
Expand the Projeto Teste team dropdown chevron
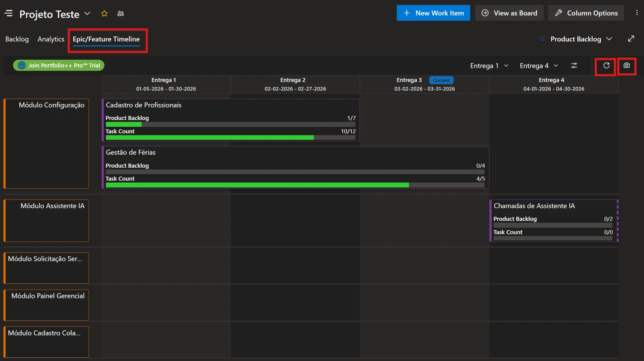[87, 14]
